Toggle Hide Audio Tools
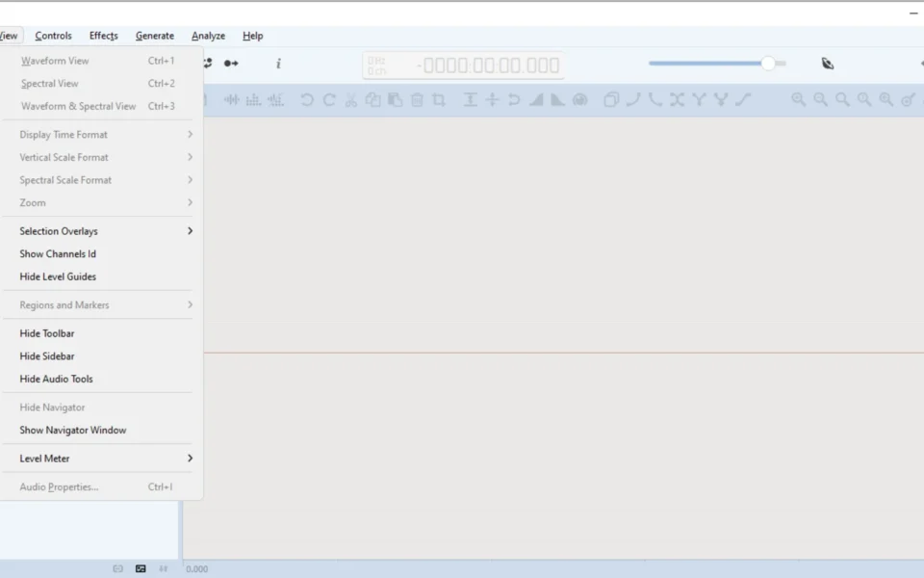 (98, 379)
